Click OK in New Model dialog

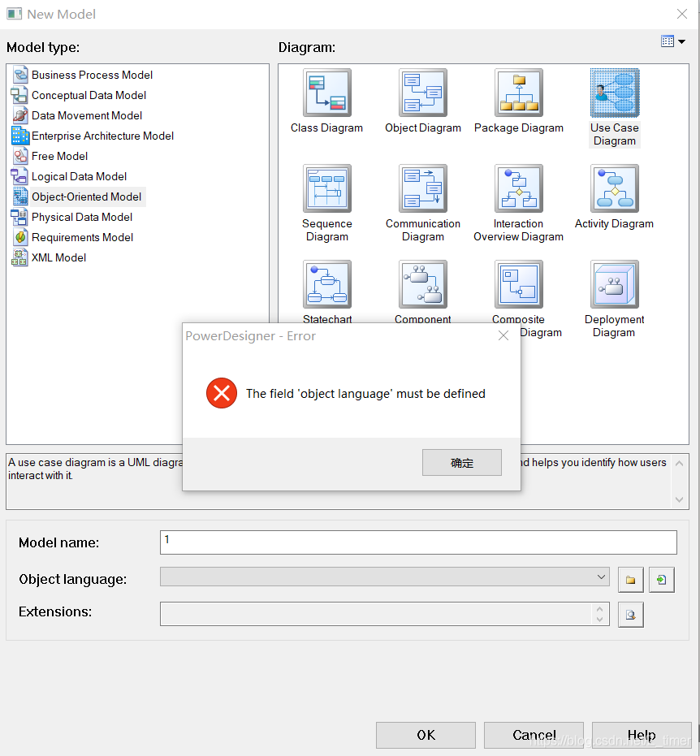[426, 735]
